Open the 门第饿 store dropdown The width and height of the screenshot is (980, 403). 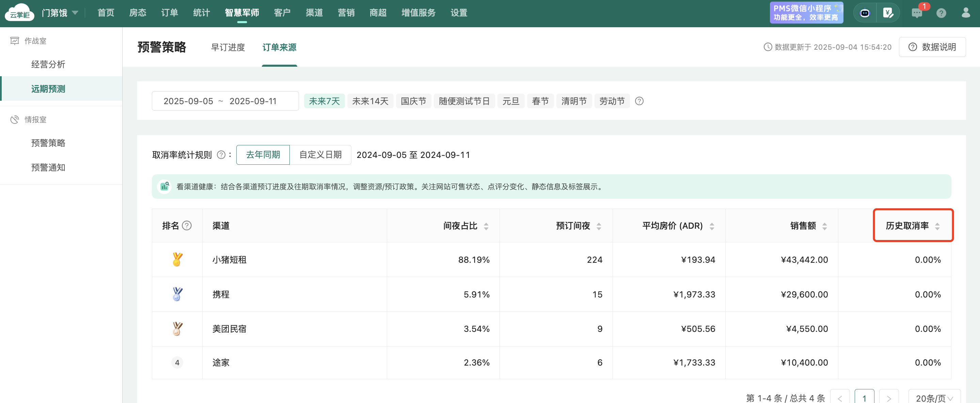click(x=60, y=13)
